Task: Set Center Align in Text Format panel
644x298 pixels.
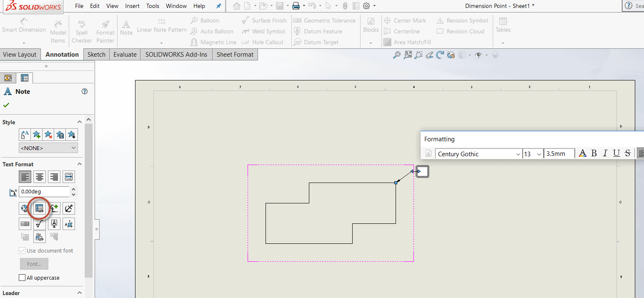Action: click(40, 177)
